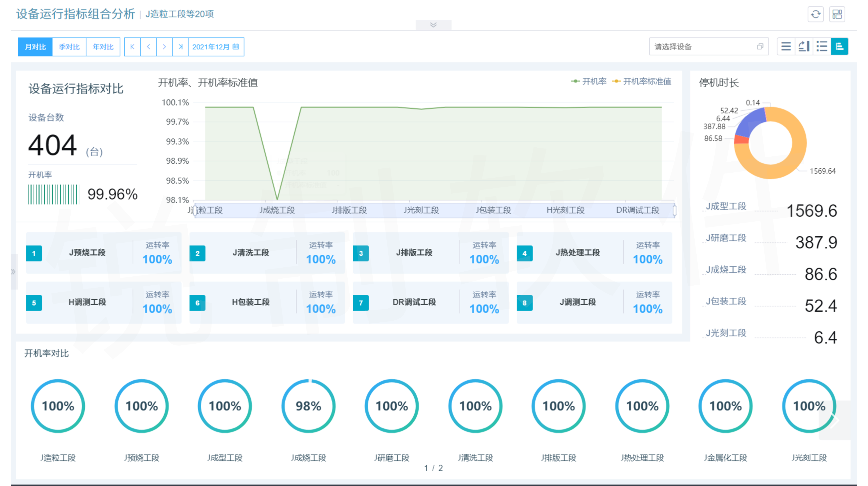Go to previous month arrow
The image size is (868, 486).
point(149,47)
